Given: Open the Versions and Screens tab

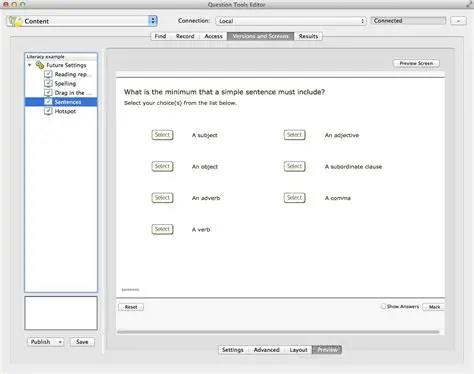Looking at the screenshot, I should click(x=260, y=36).
